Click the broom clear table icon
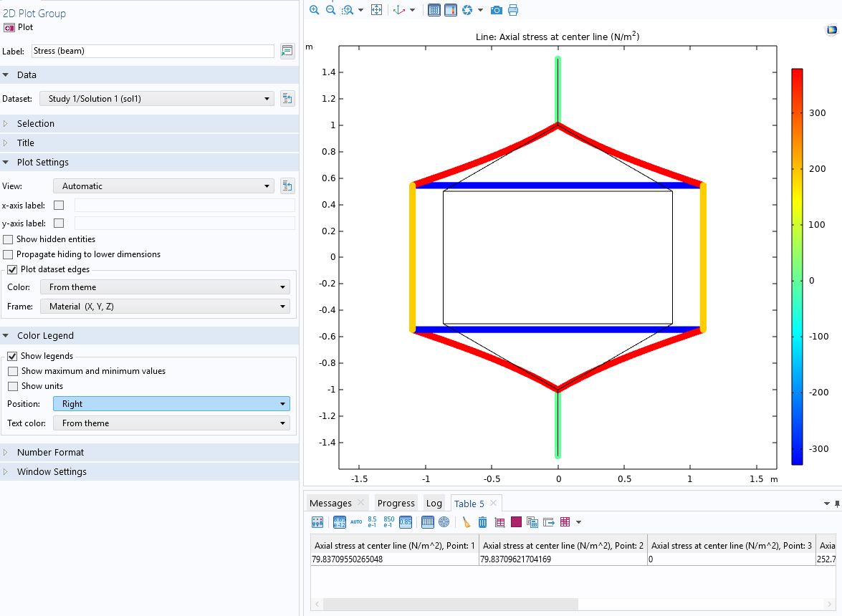 [x=467, y=522]
